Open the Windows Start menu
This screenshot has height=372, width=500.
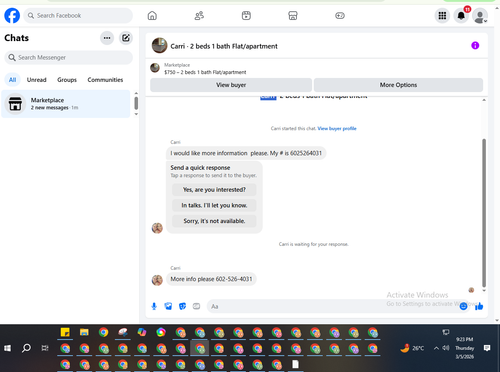(7, 348)
